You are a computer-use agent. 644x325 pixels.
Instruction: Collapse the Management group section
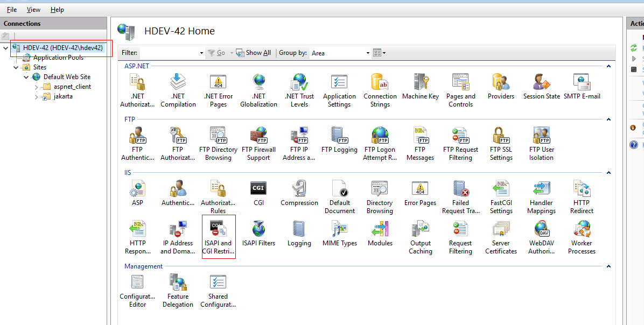pos(608,266)
